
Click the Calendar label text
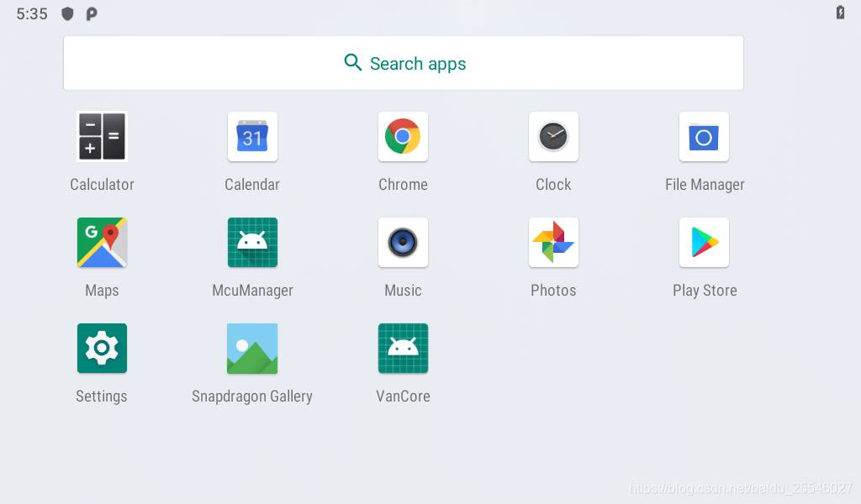pyautogui.click(x=252, y=185)
